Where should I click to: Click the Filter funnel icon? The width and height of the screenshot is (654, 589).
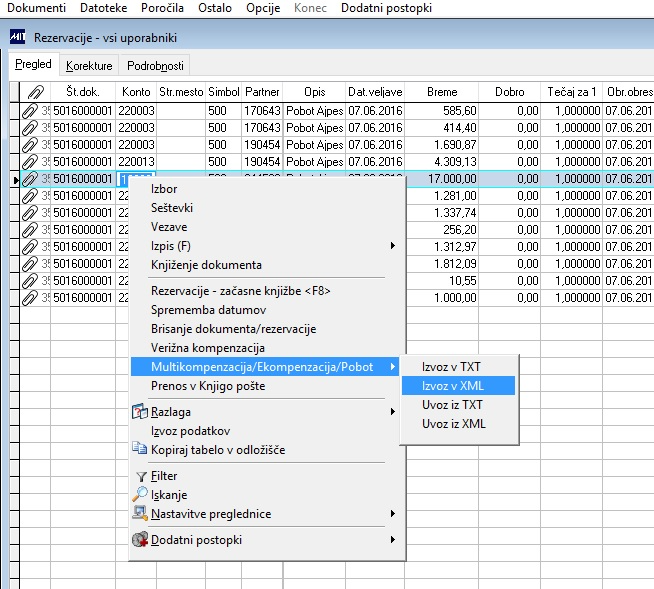click(x=140, y=476)
